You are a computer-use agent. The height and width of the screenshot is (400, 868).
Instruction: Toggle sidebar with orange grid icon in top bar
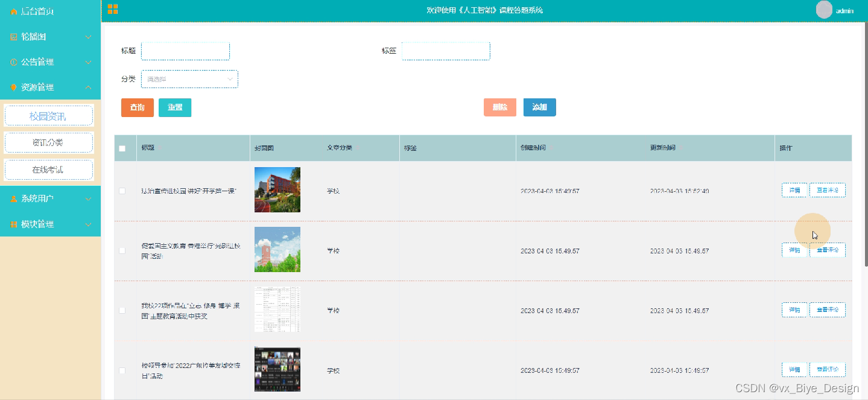click(112, 9)
